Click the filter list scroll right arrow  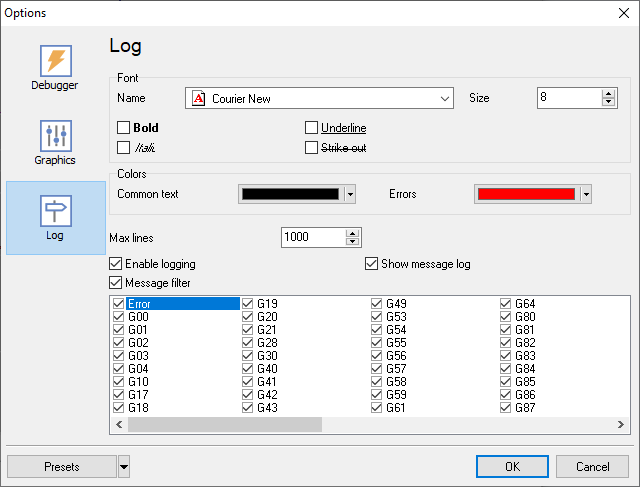click(621, 425)
